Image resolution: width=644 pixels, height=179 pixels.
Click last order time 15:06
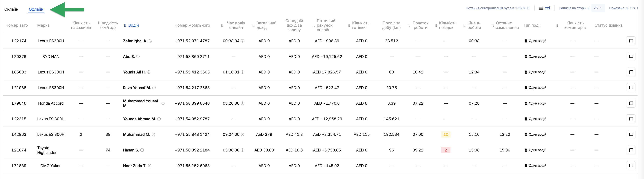(504, 150)
